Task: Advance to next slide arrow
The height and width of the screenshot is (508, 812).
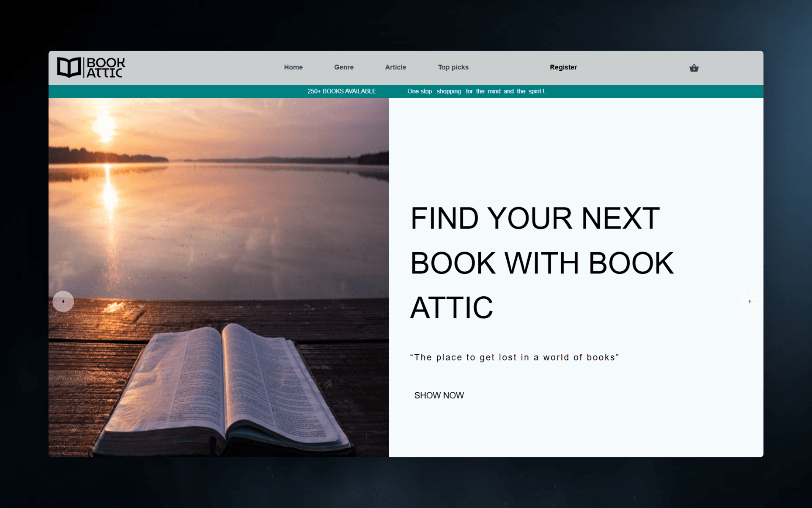Action: click(x=749, y=301)
